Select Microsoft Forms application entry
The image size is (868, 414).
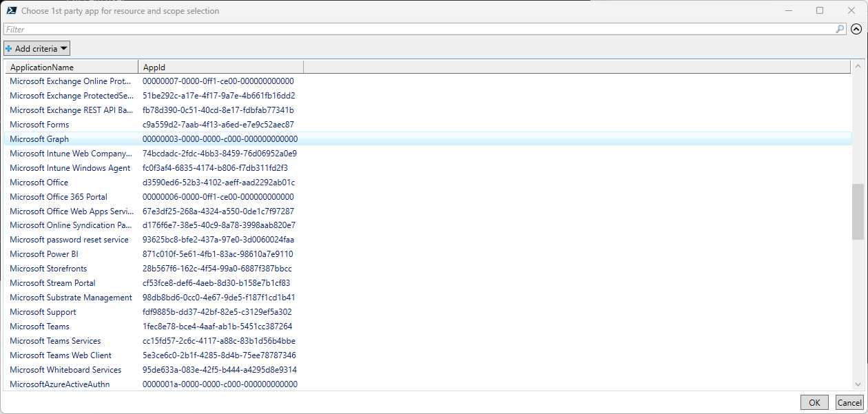click(39, 125)
